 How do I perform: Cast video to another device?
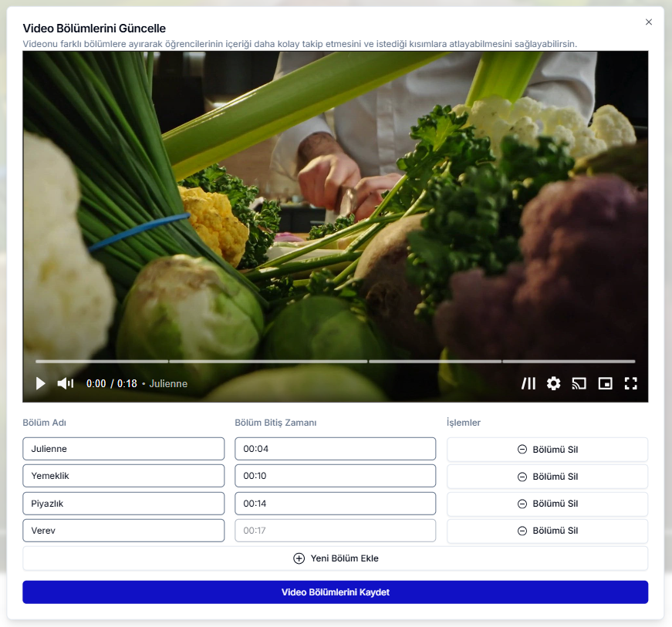579,383
